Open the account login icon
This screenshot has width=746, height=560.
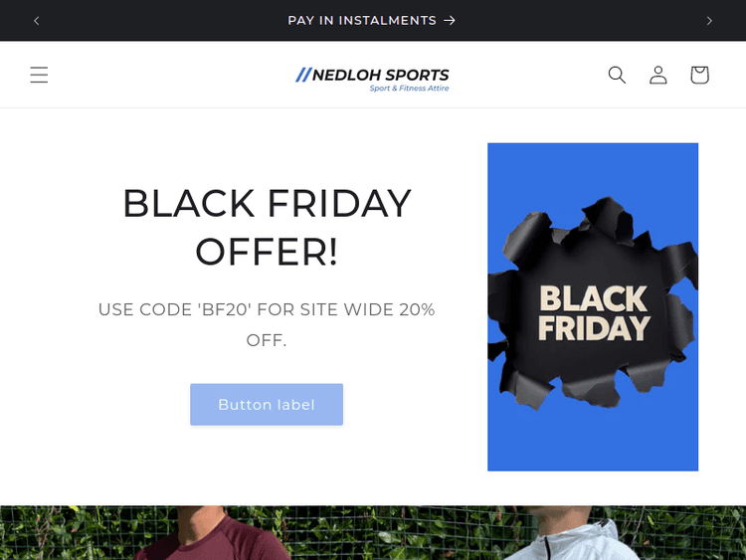click(x=658, y=75)
